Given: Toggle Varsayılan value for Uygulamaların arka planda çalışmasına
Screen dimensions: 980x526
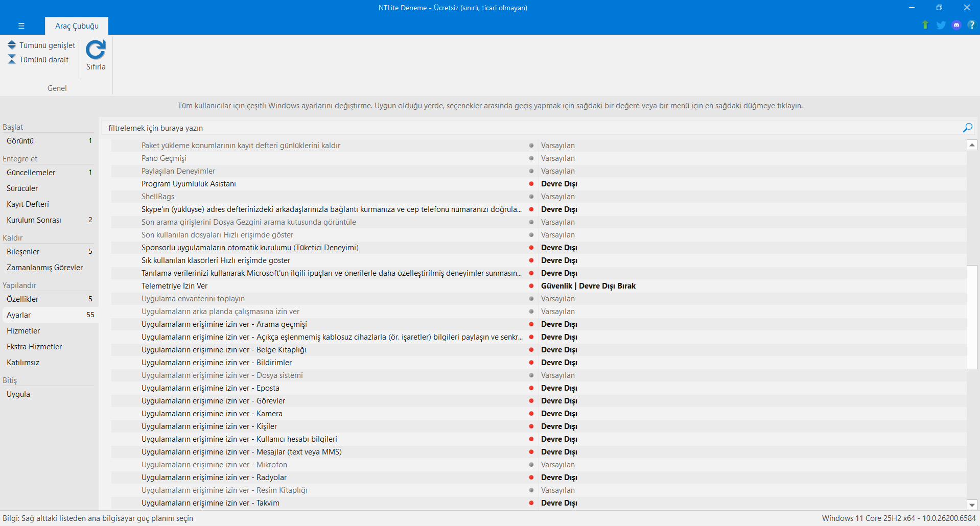Looking at the screenshot, I should (558, 312).
